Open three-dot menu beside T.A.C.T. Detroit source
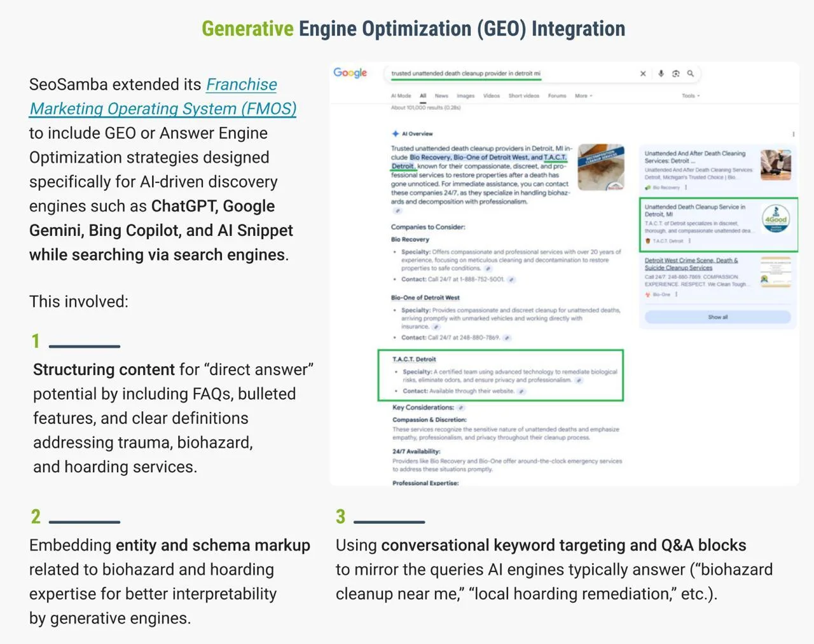Screen dimensions: 814x644 tap(689, 241)
